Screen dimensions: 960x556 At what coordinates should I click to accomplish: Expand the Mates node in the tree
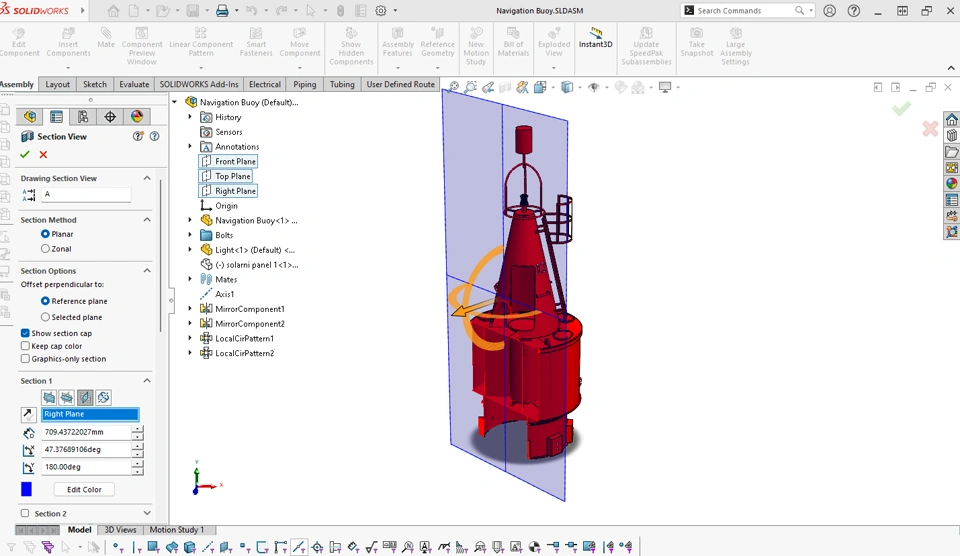(190, 279)
